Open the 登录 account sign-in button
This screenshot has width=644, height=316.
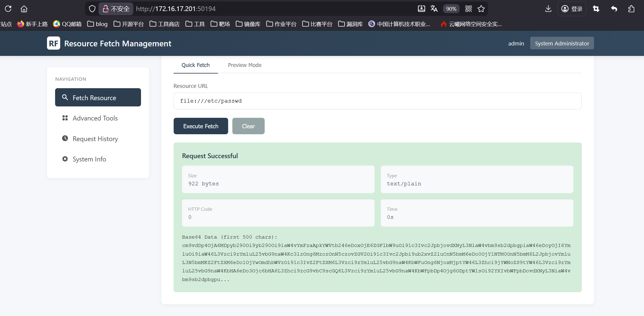(572, 9)
